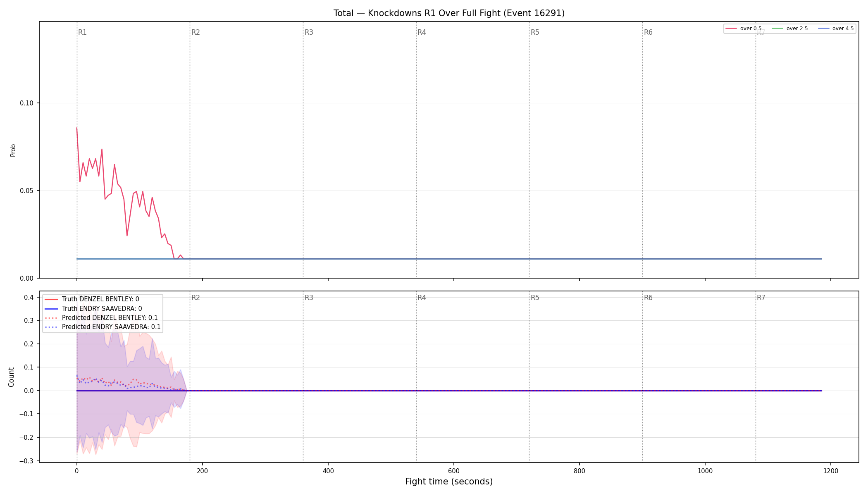Click the R4 round marker in top chart

tap(422, 32)
